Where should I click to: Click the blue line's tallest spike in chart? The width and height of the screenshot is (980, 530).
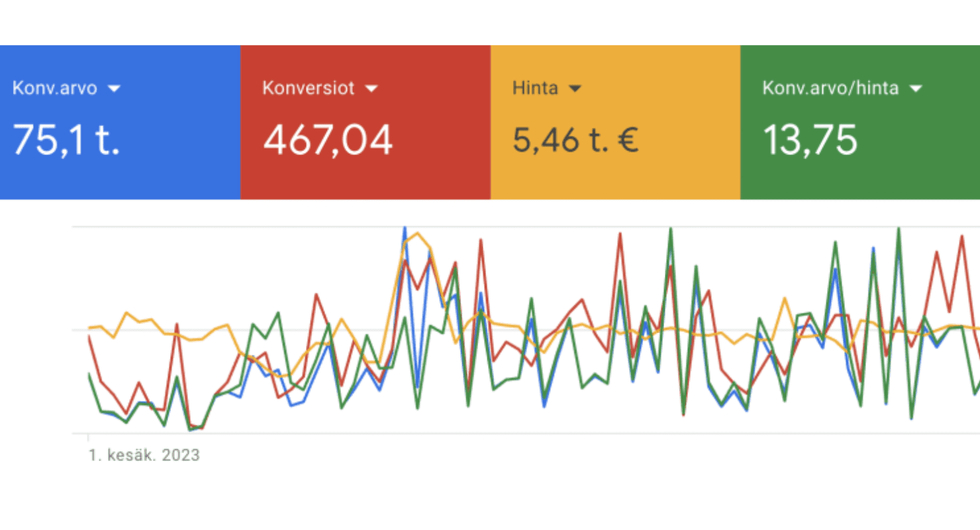pyautogui.click(x=405, y=229)
